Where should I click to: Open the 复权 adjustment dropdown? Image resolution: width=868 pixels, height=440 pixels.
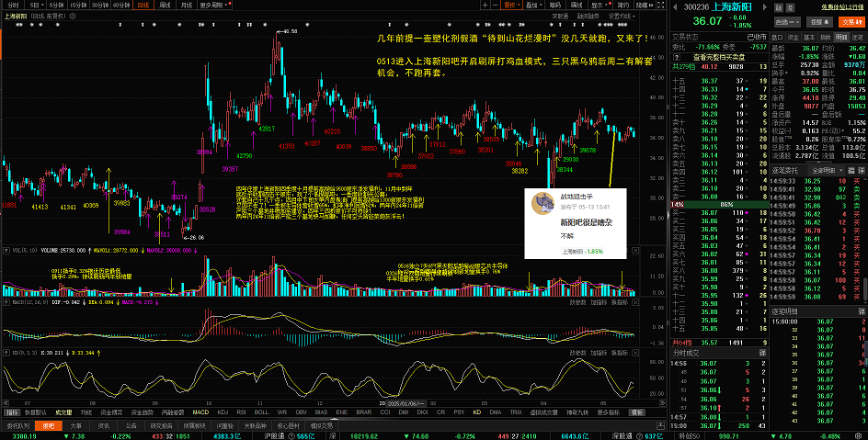511,5
